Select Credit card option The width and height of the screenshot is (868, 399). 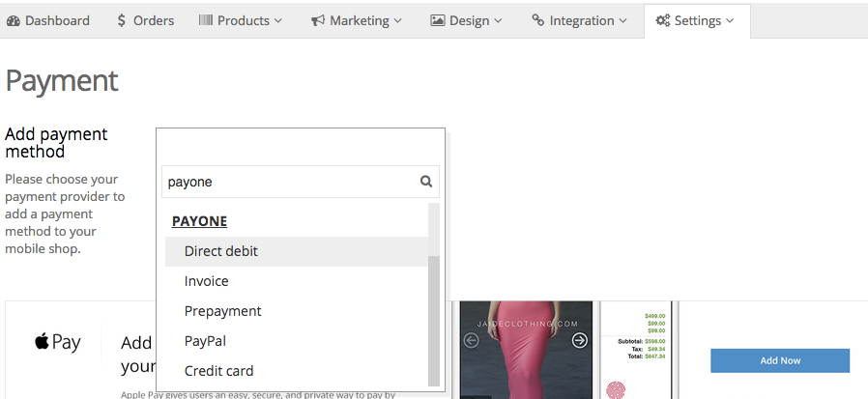click(219, 371)
